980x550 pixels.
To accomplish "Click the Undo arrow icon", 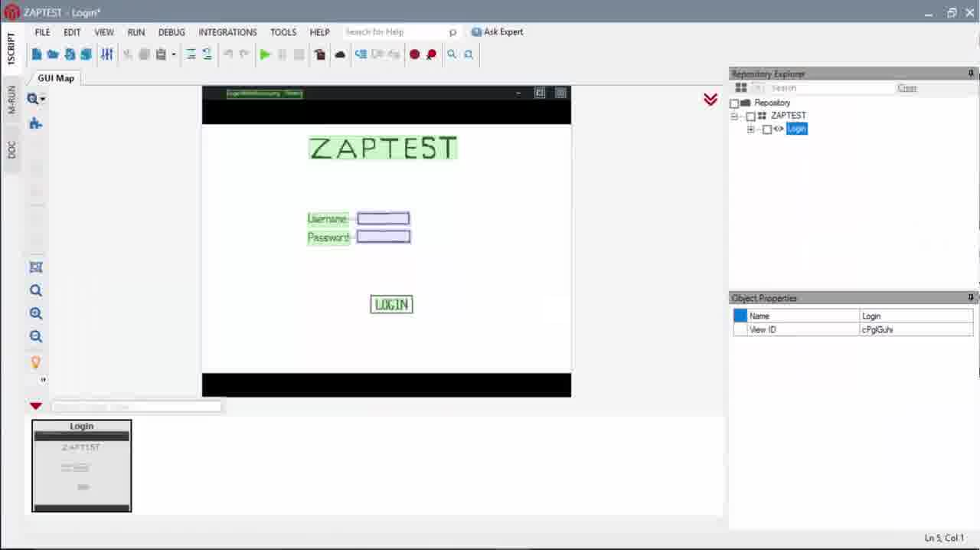I will (227, 54).
